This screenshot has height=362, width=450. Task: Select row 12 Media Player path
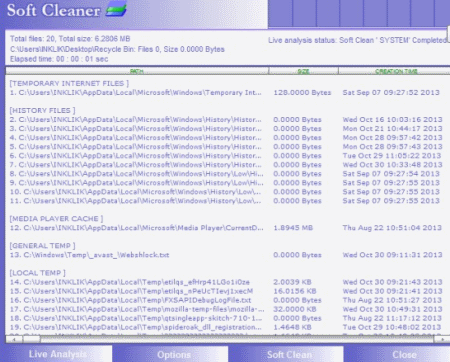click(x=136, y=228)
